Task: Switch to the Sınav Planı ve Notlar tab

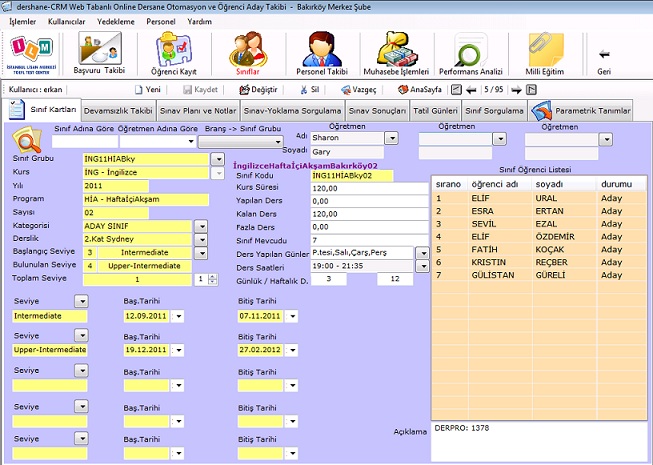Action: 198,111
